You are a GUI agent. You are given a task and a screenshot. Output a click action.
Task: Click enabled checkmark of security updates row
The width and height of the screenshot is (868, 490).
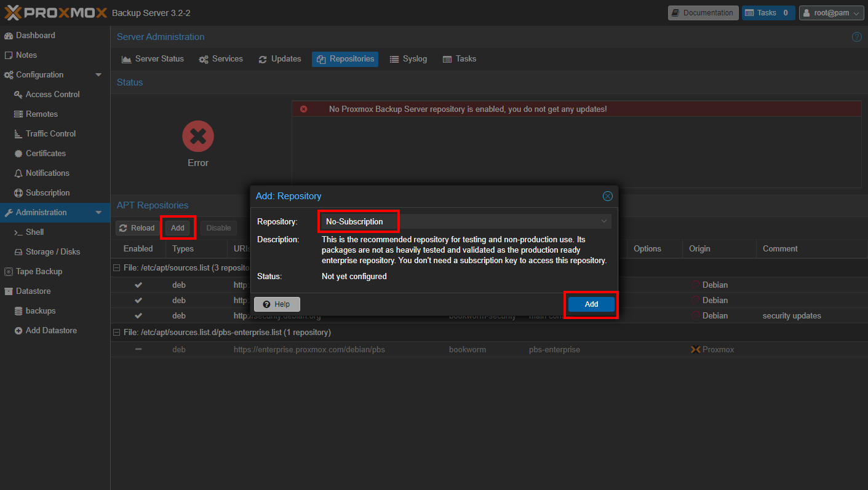click(138, 316)
